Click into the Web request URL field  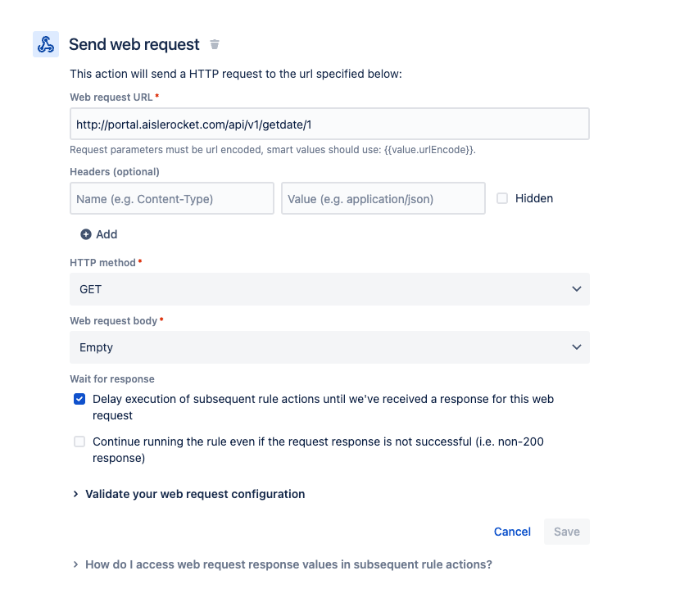329,125
